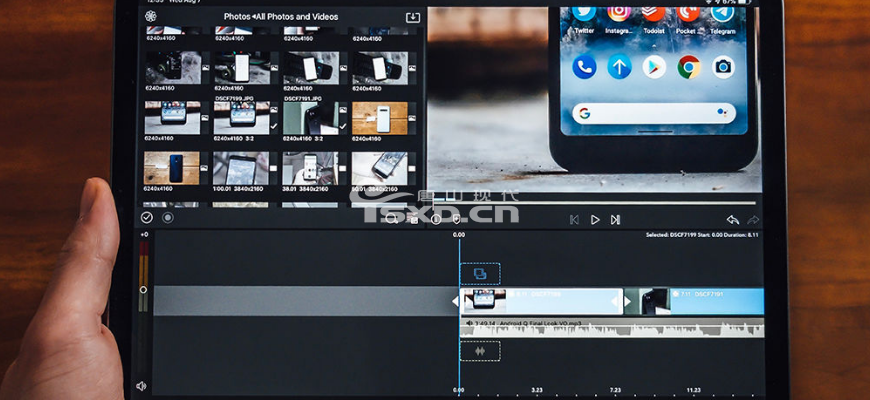Screen dimensions: 870x400
Task: Redo the last edit
Action: pos(753,220)
